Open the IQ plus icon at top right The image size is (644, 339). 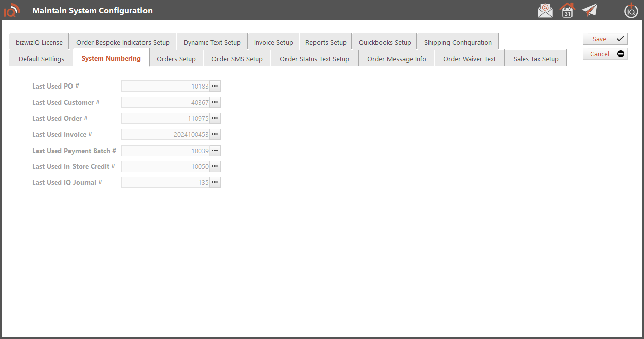click(x=631, y=10)
